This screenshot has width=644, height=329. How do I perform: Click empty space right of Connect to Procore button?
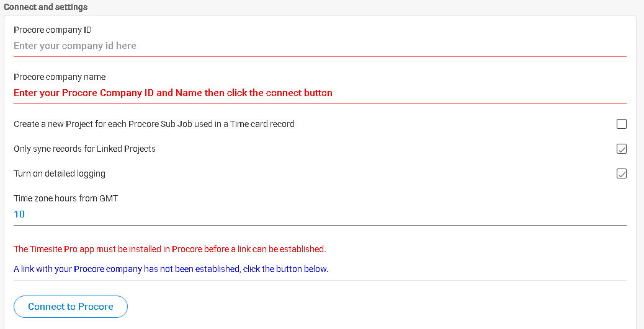(x=370, y=307)
